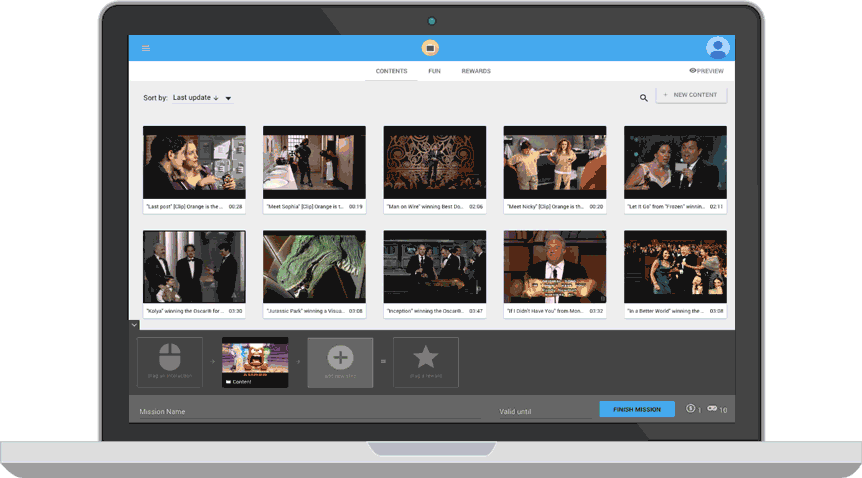Click the 02:06 duration on Man on Wire
The image size is (862, 478).
[476, 207]
